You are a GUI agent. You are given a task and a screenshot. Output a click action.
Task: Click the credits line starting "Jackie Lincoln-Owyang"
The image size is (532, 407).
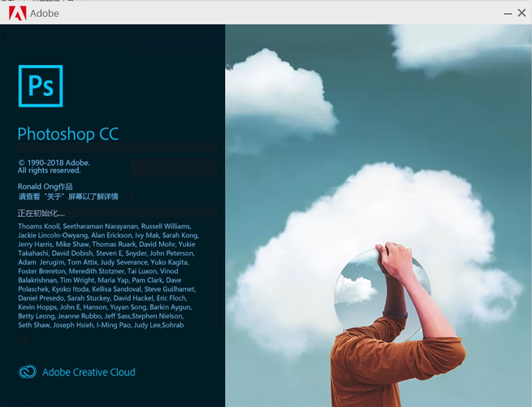109,236
